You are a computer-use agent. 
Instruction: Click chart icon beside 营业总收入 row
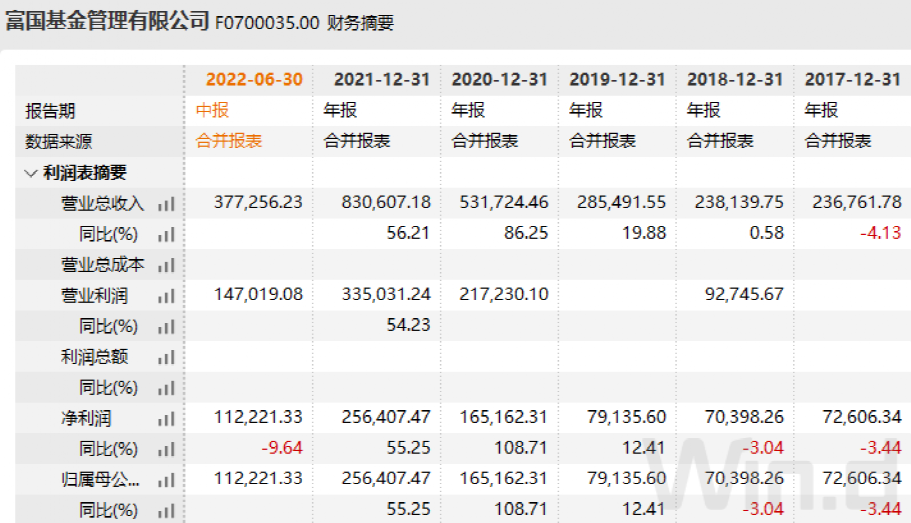166,203
